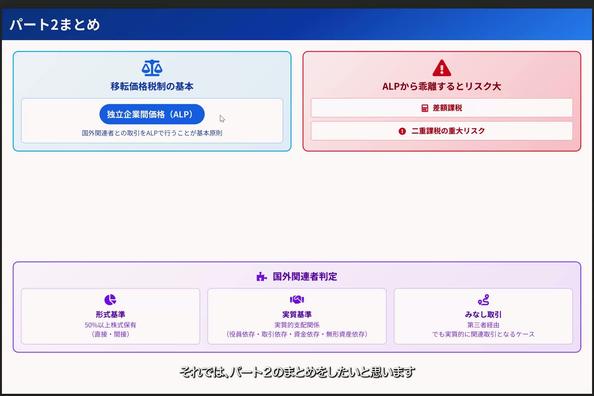
Task: Click the balance scale icon
Action: point(152,68)
